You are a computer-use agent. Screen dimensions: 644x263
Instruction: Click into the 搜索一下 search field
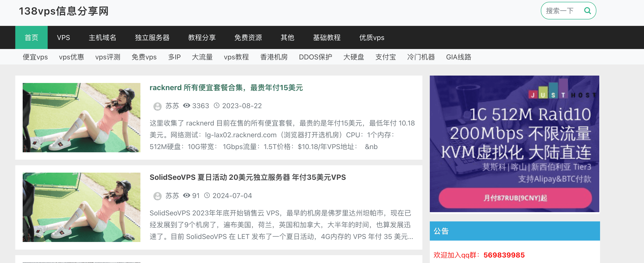click(560, 11)
